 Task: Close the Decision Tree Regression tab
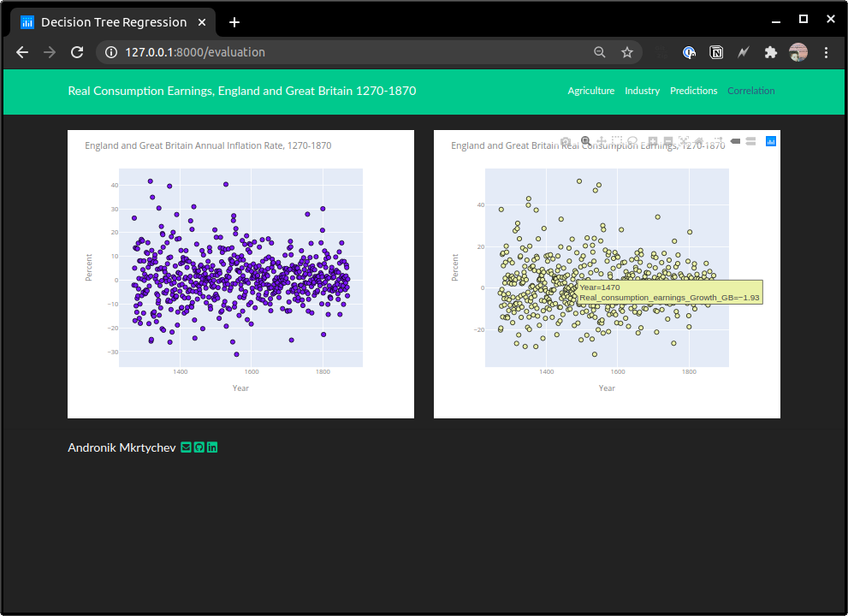pyautogui.click(x=202, y=22)
